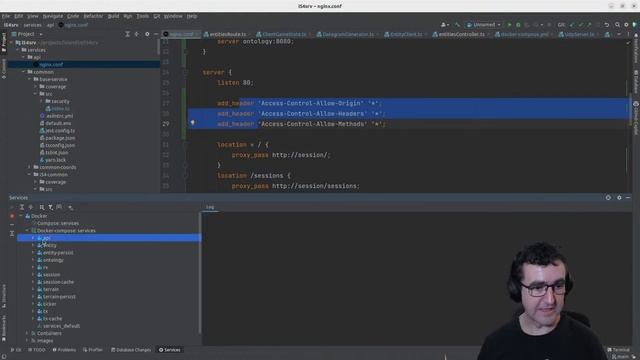Click the green Run button in toolbar
Image resolution: width=640 pixels, height=360 pixels.
pyautogui.click(x=509, y=25)
